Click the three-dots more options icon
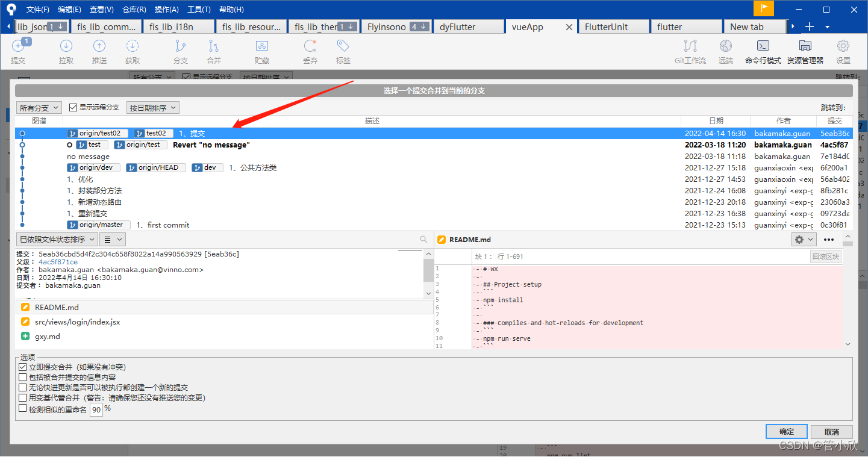The width and height of the screenshot is (868, 457). pyautogui.click(x=829, y=240)
